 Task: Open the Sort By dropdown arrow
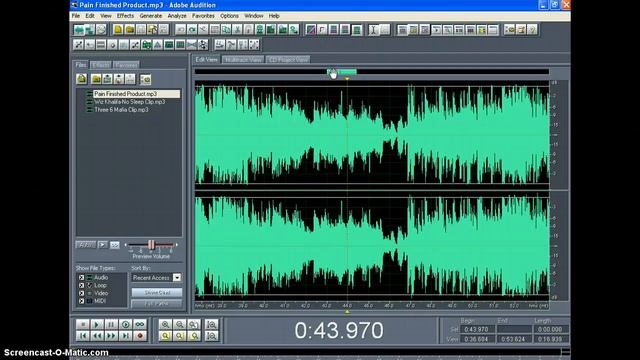click(177, 278)
